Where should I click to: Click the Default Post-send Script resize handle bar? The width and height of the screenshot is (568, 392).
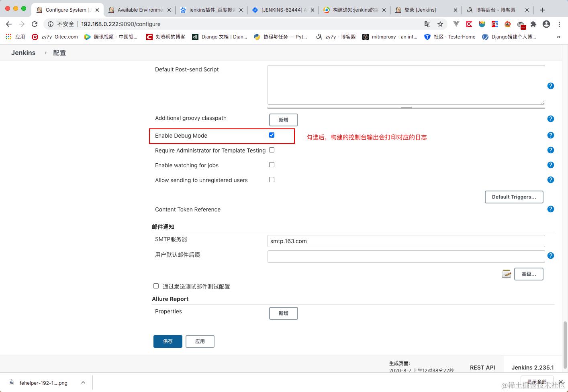coord(406,108)
